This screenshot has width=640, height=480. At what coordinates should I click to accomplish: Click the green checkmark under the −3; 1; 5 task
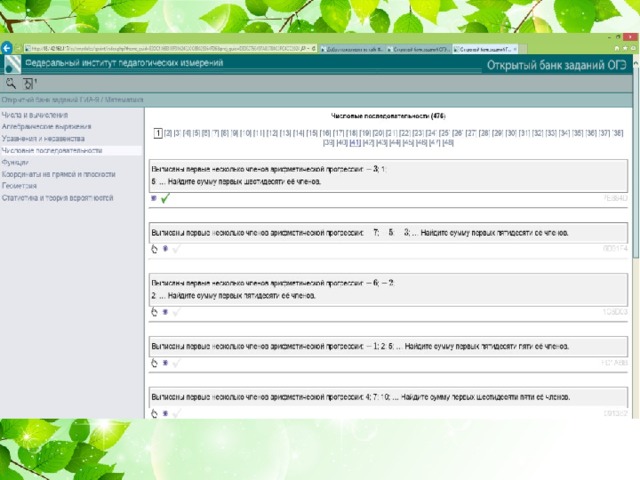165,198
